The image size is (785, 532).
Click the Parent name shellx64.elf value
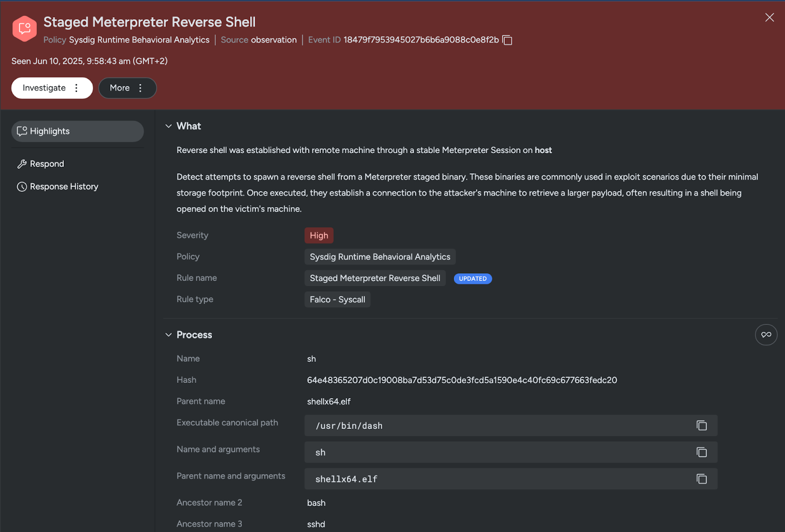coord(329,401)
